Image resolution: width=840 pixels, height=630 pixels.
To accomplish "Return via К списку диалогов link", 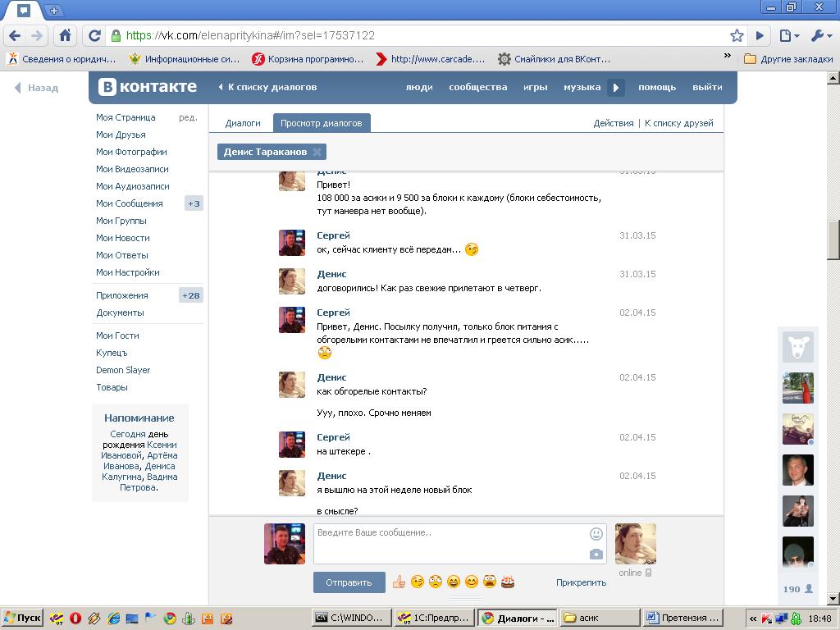I will pos(267,87).
